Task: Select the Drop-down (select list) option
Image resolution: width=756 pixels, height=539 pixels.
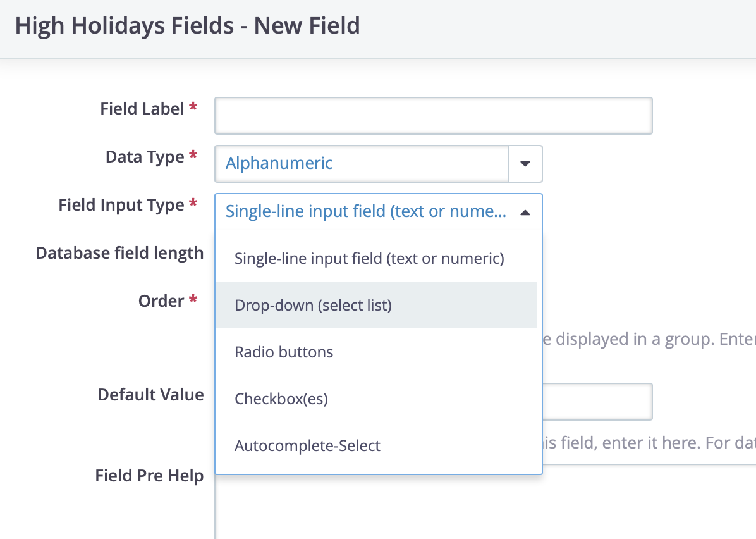Action: coord(376,306)
